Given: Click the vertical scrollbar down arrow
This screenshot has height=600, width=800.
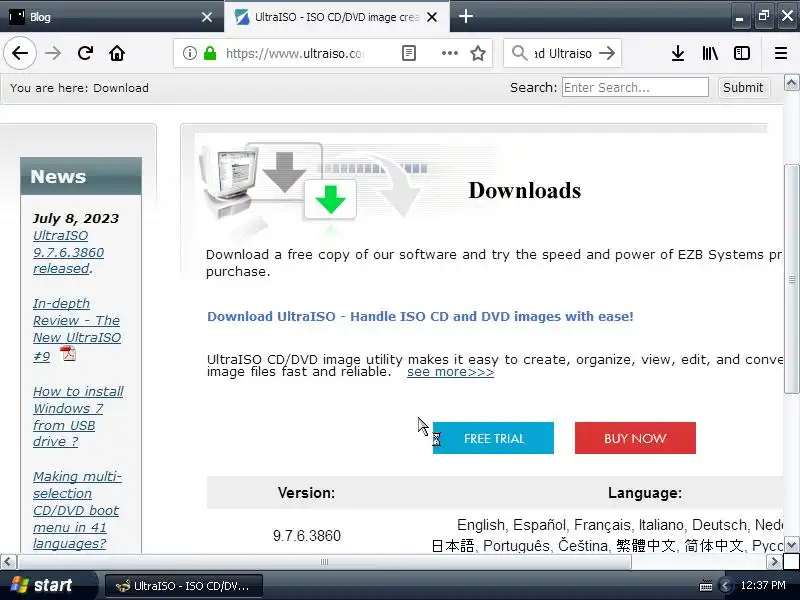Looking at the screenshot, I should click(791, 545).
